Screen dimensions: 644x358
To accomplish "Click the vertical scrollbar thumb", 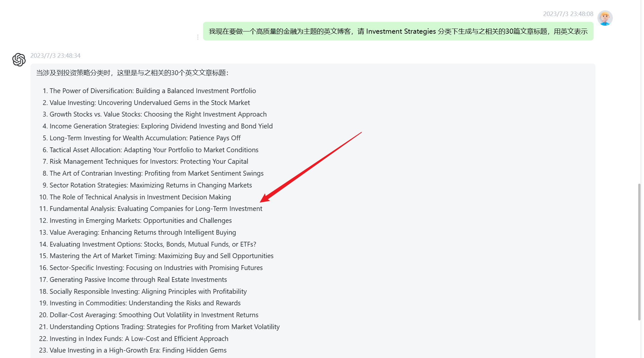I will click(x=639, y=252).
